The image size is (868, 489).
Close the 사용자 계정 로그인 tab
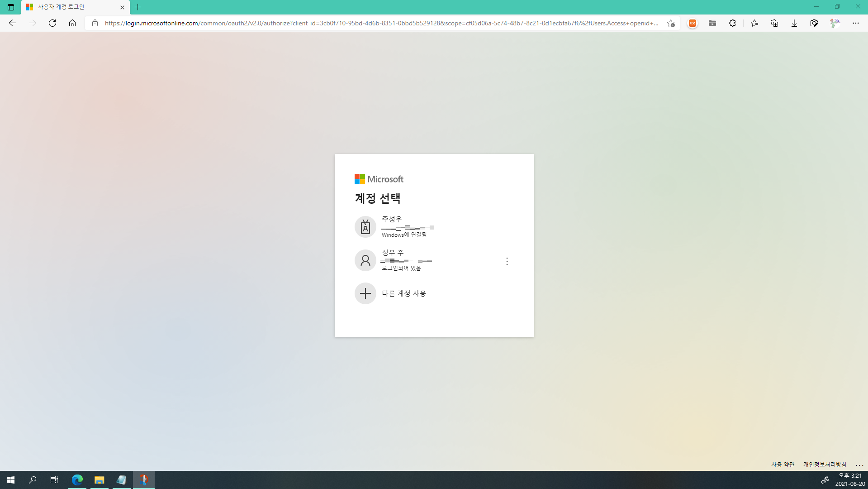click(x=122, y=7)
